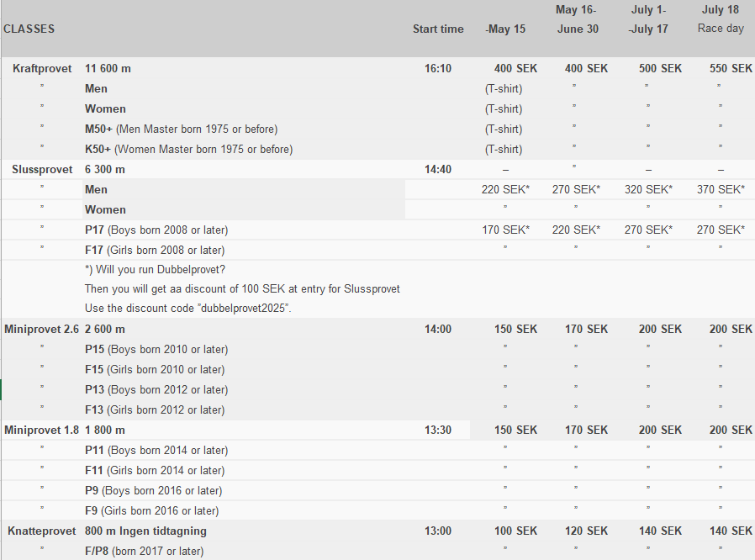This screenshot has width=755, height=560.
Task: Select the P9 Boys born 2016 class
Action: [x=153, y=490]
